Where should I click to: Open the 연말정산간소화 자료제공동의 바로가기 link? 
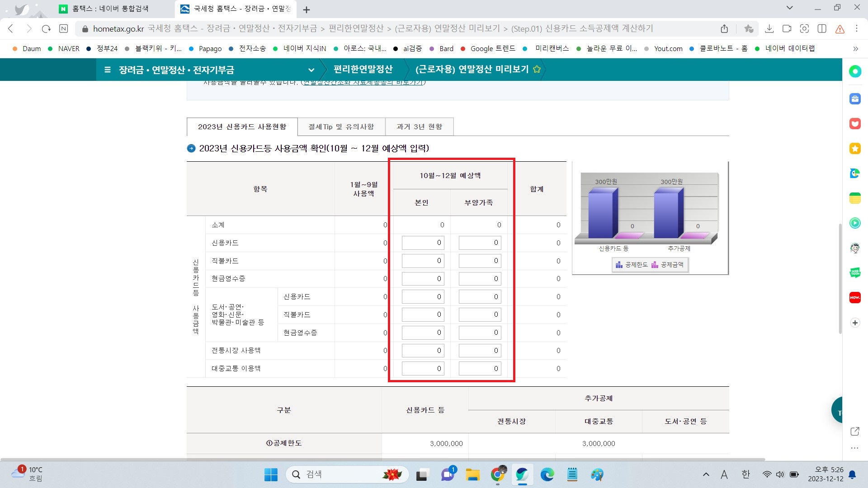tap(363, 82)
